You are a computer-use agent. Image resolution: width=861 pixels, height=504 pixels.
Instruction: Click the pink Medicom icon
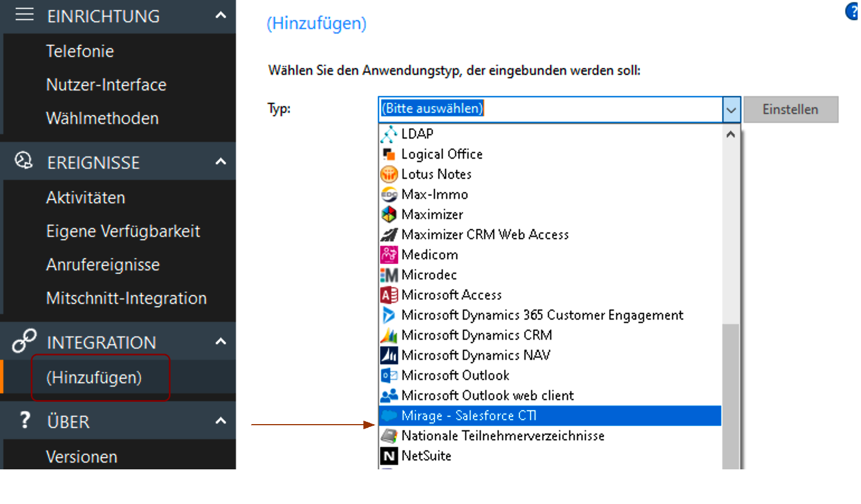(389, 255)
